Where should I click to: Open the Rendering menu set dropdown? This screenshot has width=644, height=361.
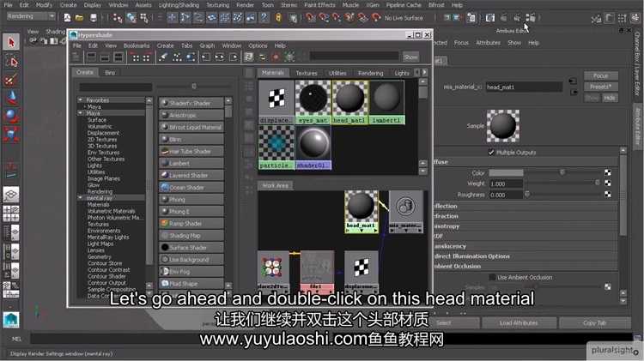click(31, 16)
